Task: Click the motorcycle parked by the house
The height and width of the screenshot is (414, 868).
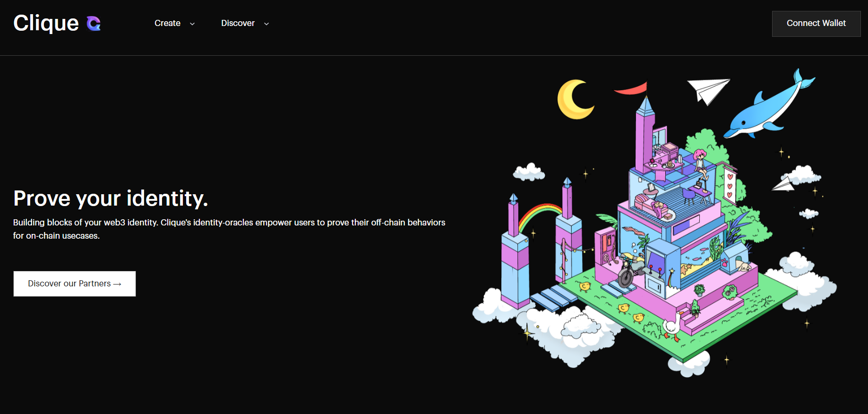Action: pos(627,274)
